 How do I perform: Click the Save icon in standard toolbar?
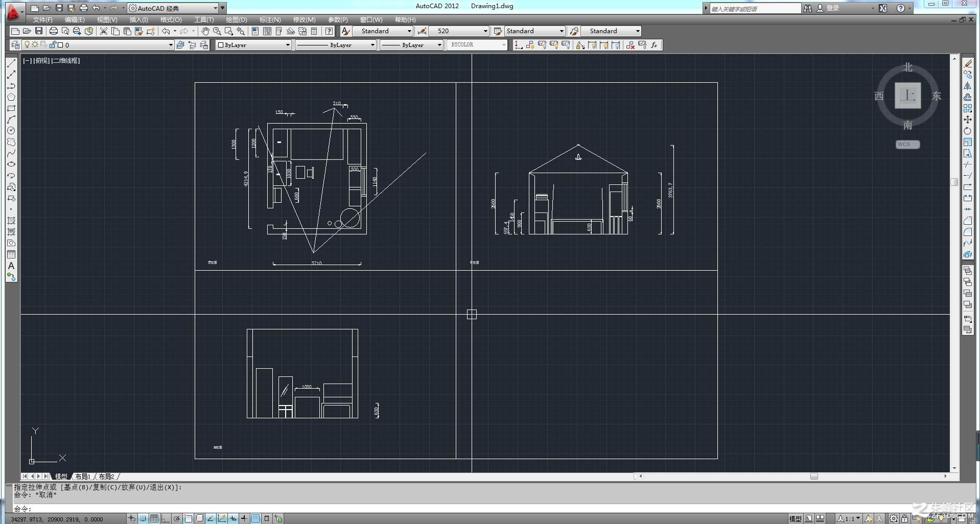[39, 31]
